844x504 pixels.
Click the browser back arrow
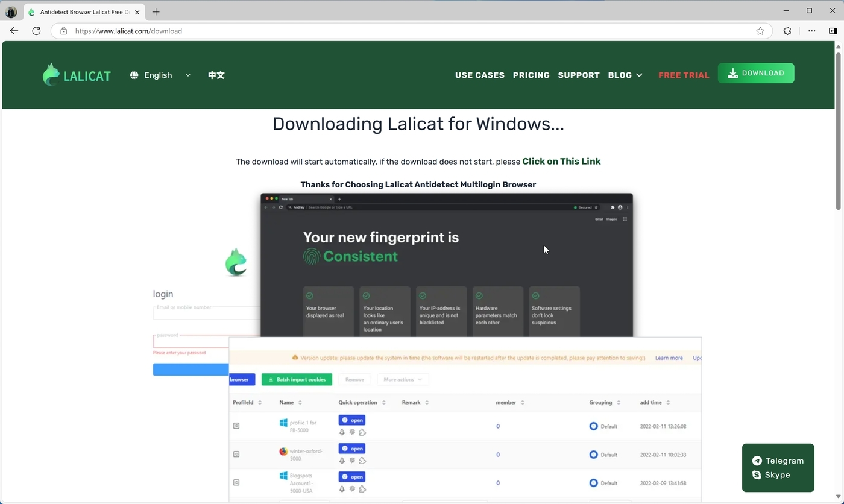pyautogui.click(x=14, y=31)
